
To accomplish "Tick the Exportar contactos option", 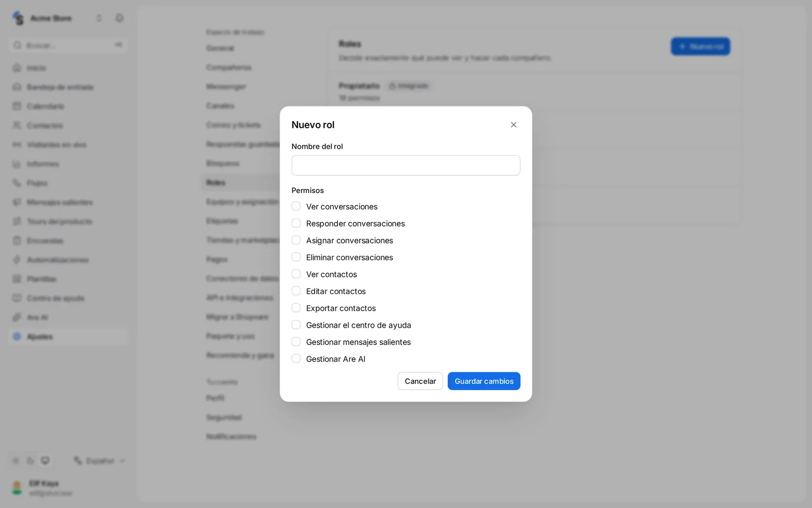I will [296, 308].
